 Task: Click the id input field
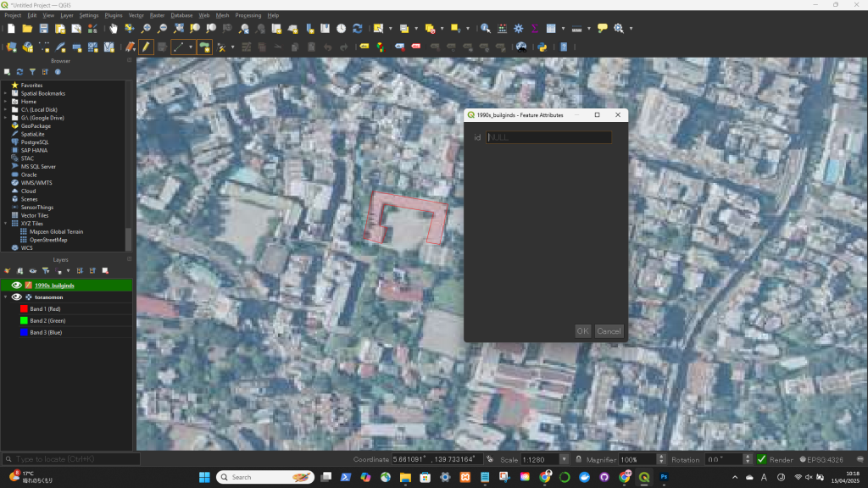coord(548,137)
